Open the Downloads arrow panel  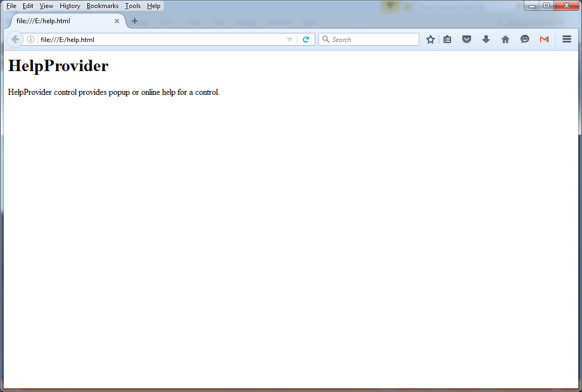[x=486, y=39]
